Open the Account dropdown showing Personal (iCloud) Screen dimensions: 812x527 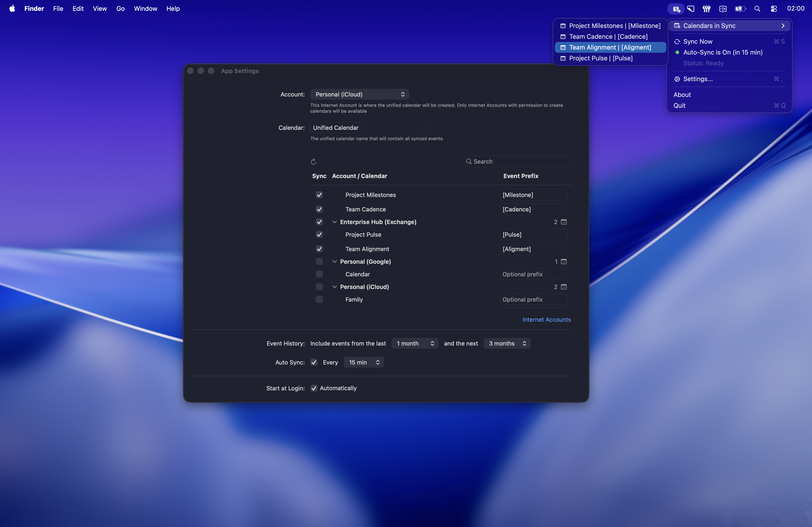(x=359, y=94)
